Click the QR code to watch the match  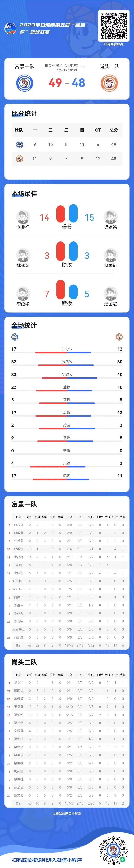coord(113,26)
